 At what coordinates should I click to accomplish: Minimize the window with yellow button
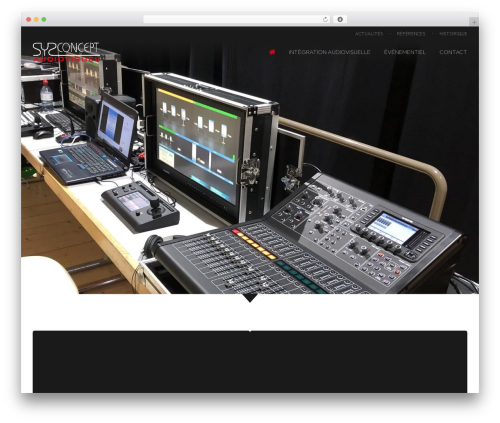click(36, 19)
